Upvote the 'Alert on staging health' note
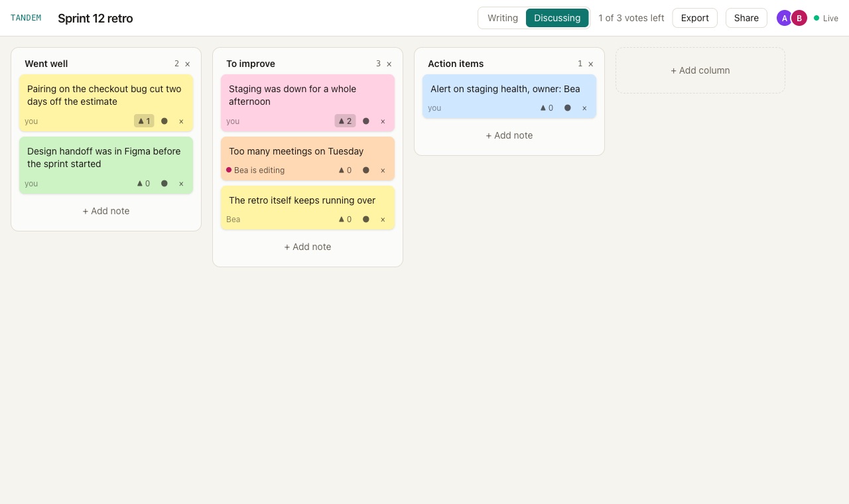Image resolution: width=849 pixels, height=504 pixels. pos(547,107)
